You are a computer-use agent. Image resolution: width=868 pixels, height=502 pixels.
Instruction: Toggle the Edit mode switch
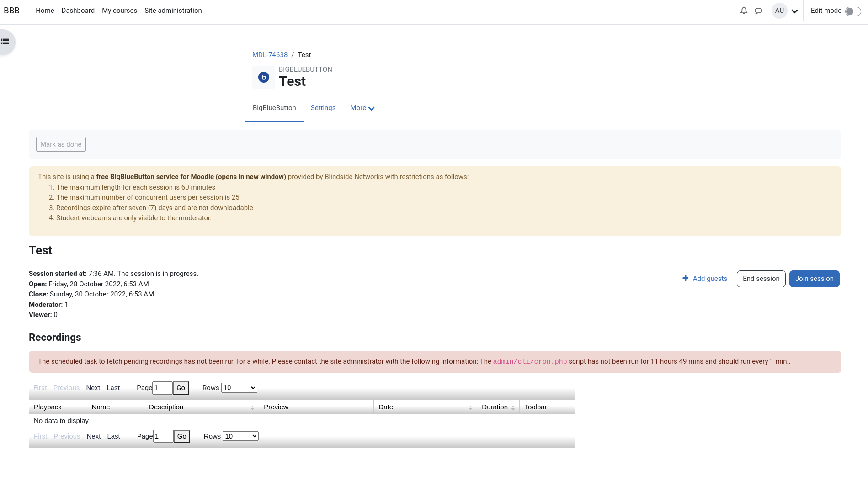tap(853, 11)
